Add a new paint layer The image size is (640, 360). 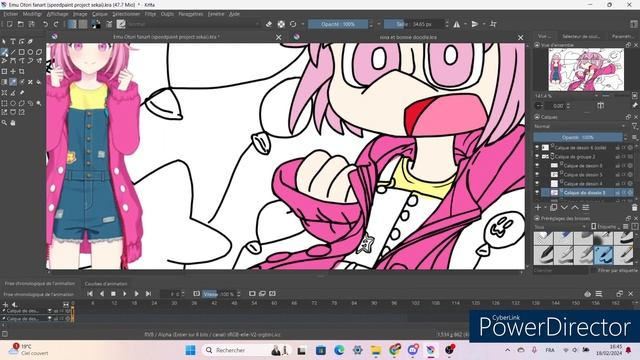coord(538,208)
